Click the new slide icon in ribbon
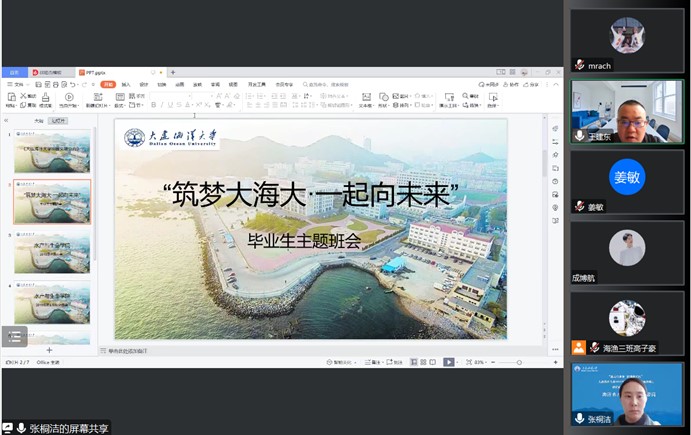The height and width of the screenshot is (435, 691). (96, 98)
